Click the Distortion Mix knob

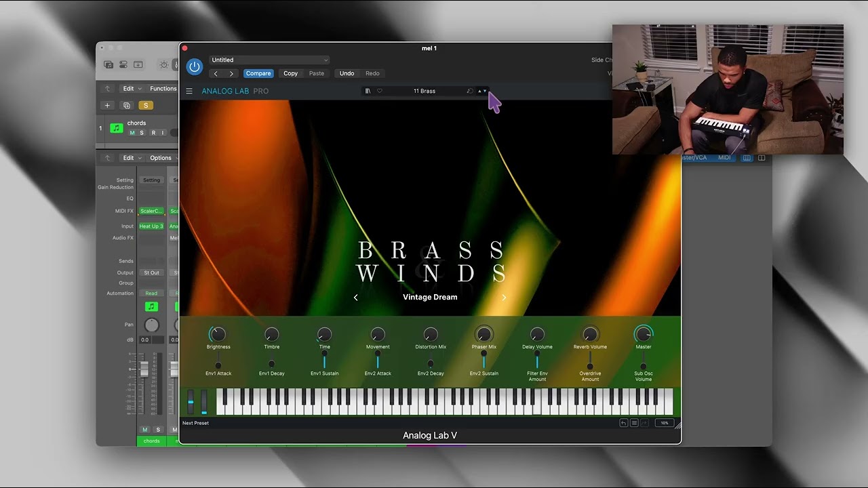click(x=431, y=334)
